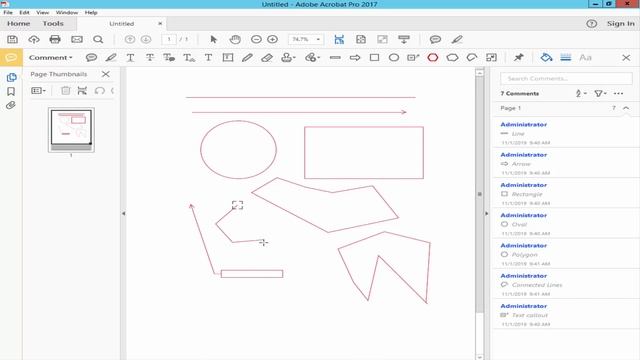Click the fit width scrolling icon
Viewport: 640px width, 360px height.
coord(339,39)
